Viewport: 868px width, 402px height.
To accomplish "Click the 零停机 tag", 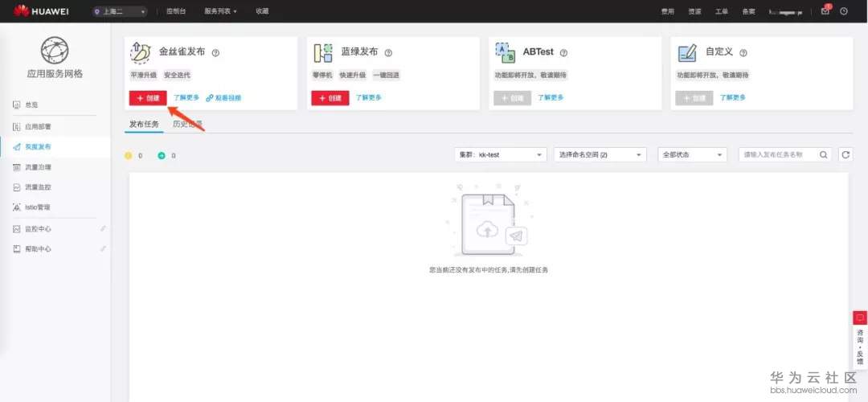I will click(322, 75).
